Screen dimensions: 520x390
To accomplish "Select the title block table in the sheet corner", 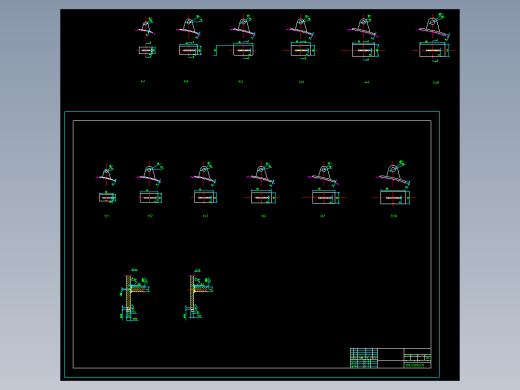I will point(390,358).
